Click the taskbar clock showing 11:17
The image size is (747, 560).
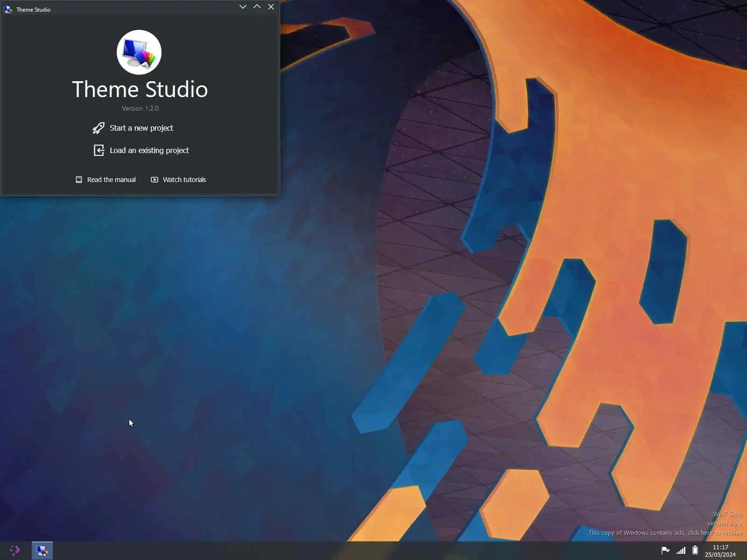click(x=720, y=547)
